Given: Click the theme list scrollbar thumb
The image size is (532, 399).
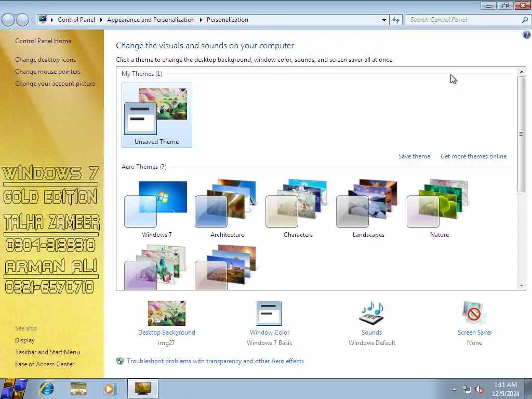Looking at the screenshot, I should pos(522,135).
